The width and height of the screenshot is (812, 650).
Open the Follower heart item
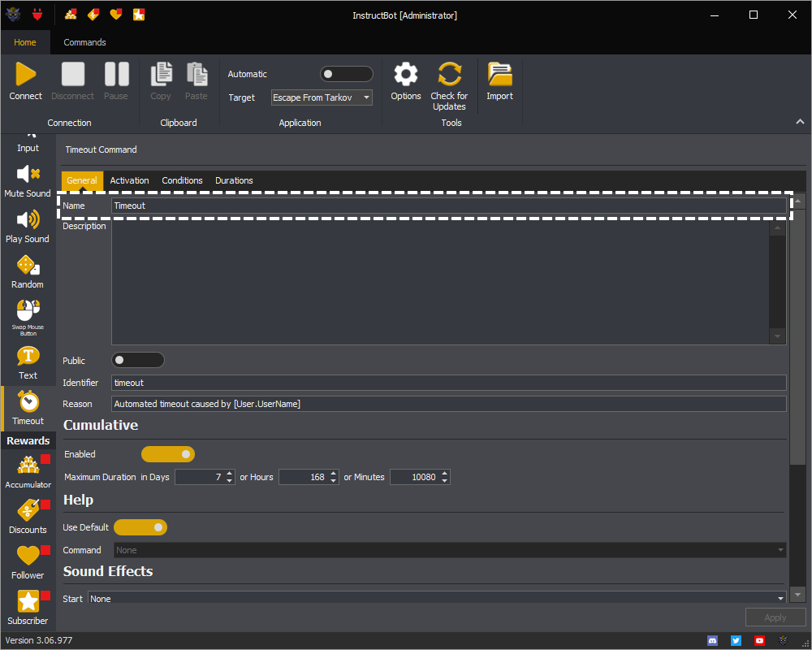[28, 562]
